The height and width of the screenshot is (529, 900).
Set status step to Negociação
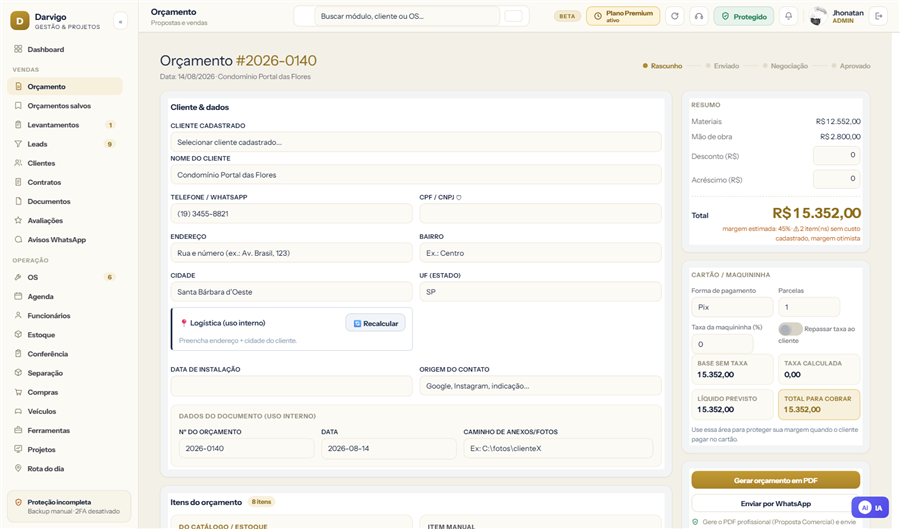click(785, 66)
